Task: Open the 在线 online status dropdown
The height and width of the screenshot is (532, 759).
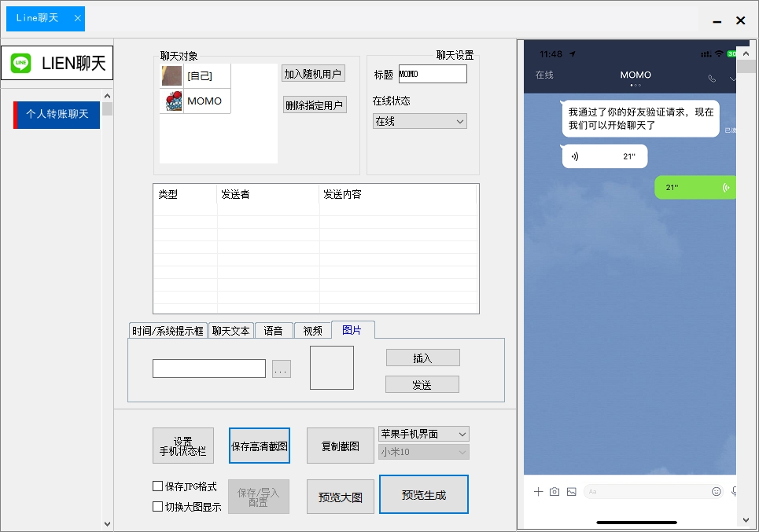Action: click(419, 121)
